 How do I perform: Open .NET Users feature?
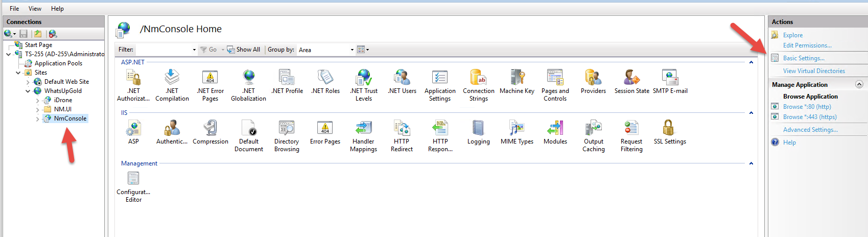[x=402, y=82]
